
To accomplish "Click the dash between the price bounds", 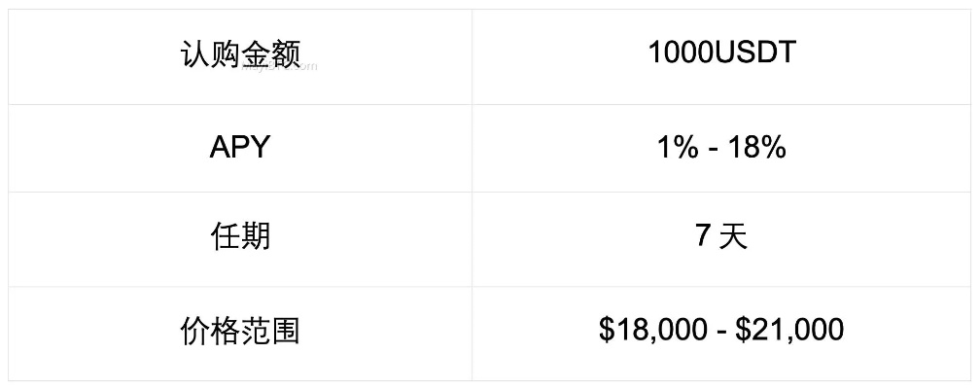I will (x=720, y=332).
